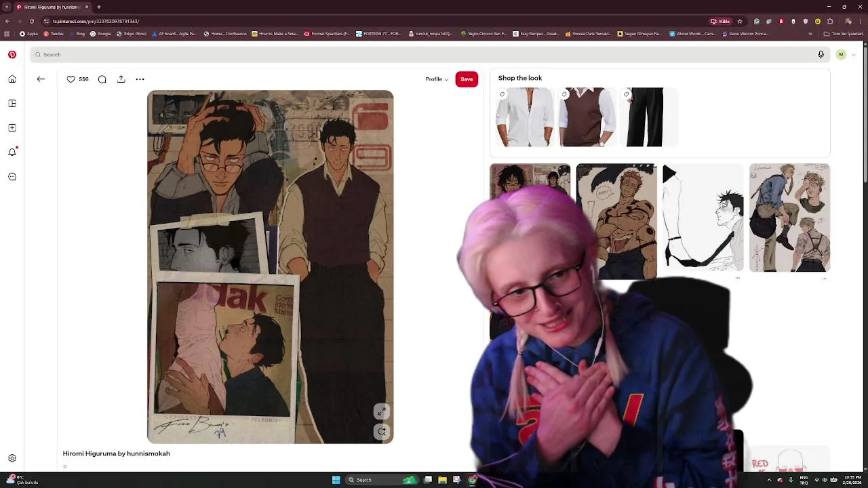This screenshot has width=868, height=488.
Task: Open the Chrome extensions puzzle icon
Action: [x=830, y=21]
